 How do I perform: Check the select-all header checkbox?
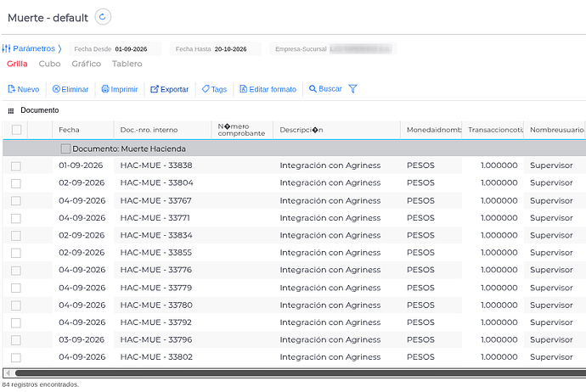click(x=16, y=130)
